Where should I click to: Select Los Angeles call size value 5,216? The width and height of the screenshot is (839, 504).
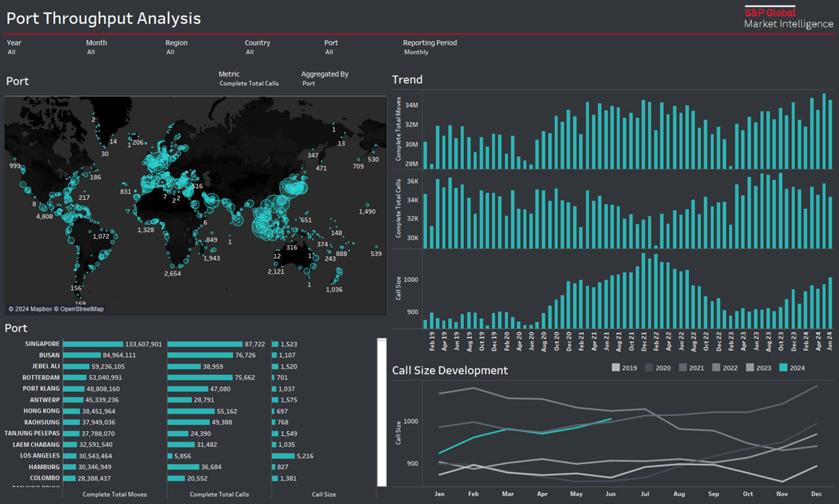(305, 456)
